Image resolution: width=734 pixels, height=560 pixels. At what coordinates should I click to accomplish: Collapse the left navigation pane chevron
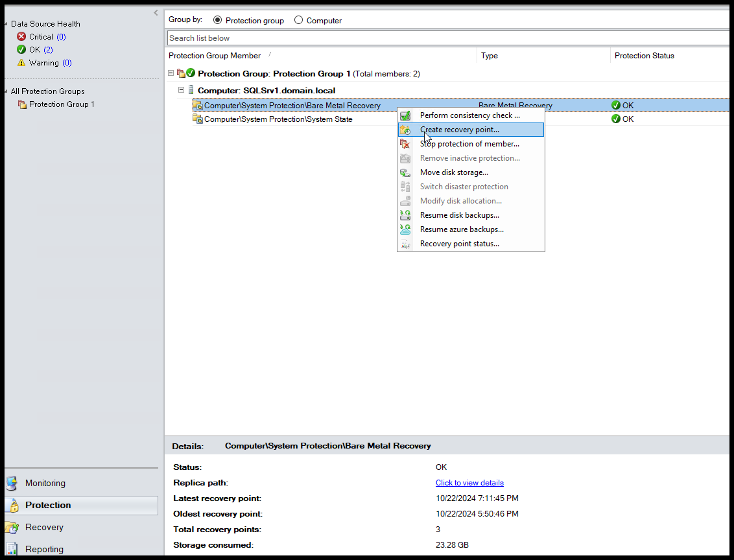point(156,12)
